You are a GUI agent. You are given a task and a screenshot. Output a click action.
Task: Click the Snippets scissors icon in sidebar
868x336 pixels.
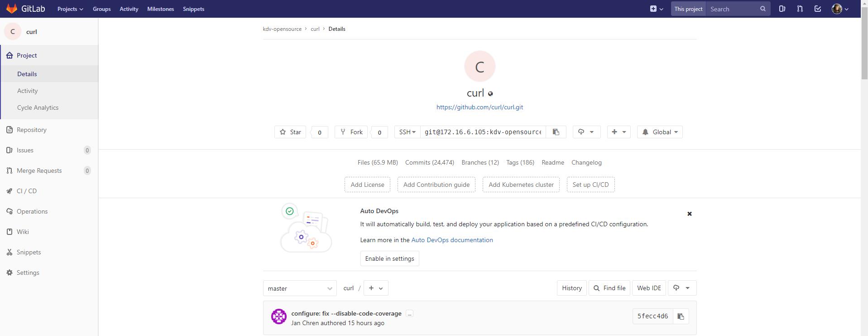coord(10,252)
